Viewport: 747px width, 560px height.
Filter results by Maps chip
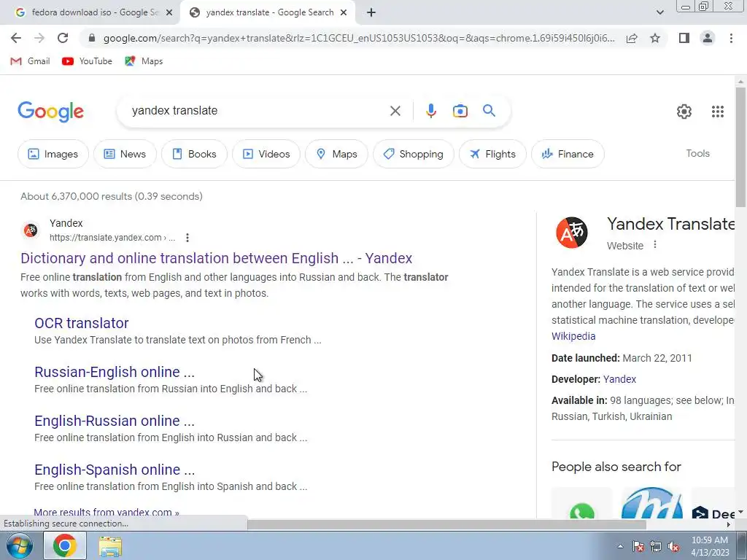pyautogui.click(x=336, y=154)
